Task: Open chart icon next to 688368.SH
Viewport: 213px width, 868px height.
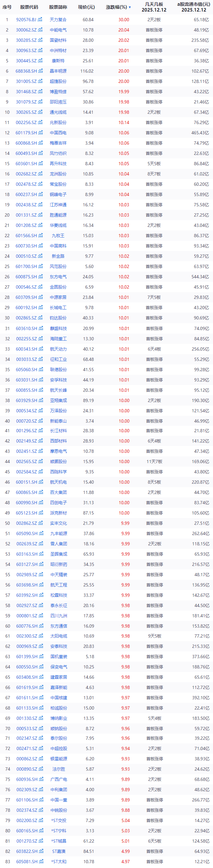Action: coord(41,71)
